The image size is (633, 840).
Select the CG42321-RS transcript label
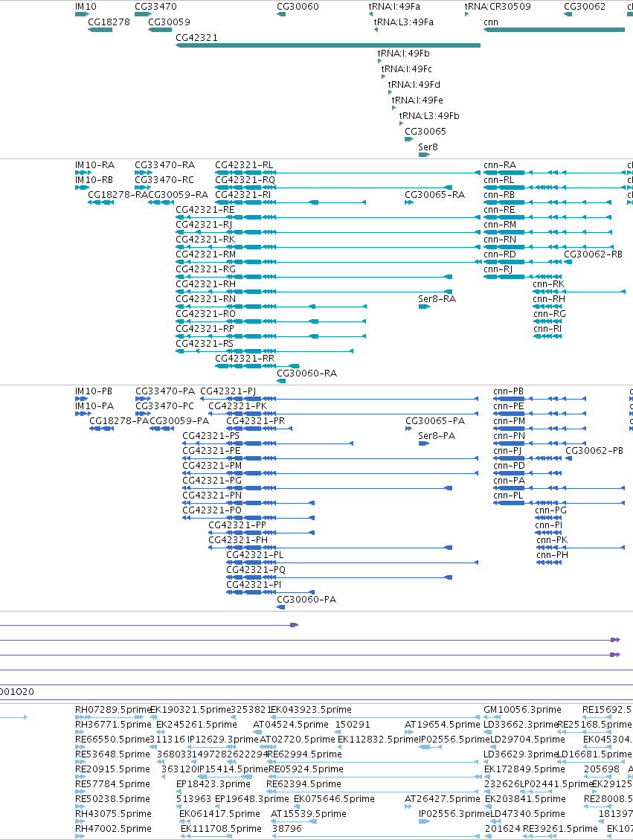[205, 344]
